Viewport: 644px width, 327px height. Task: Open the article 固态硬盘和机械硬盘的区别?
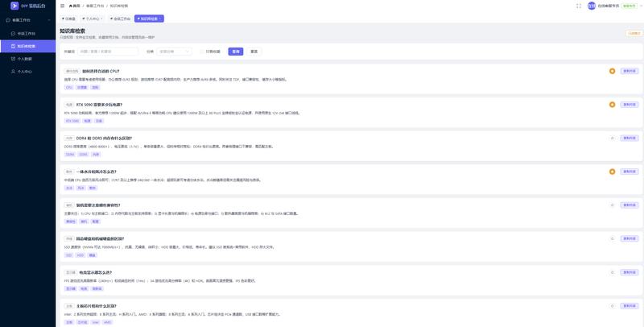tap(100, 238)
